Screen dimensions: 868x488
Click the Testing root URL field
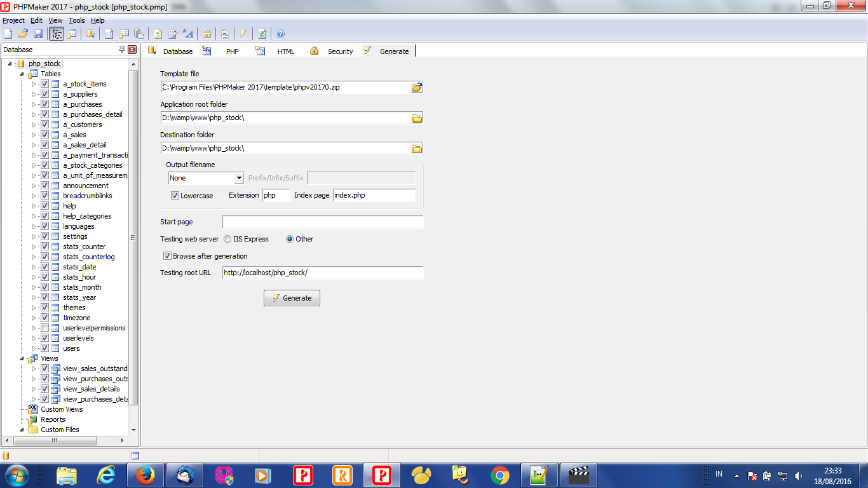click(323, 273)
